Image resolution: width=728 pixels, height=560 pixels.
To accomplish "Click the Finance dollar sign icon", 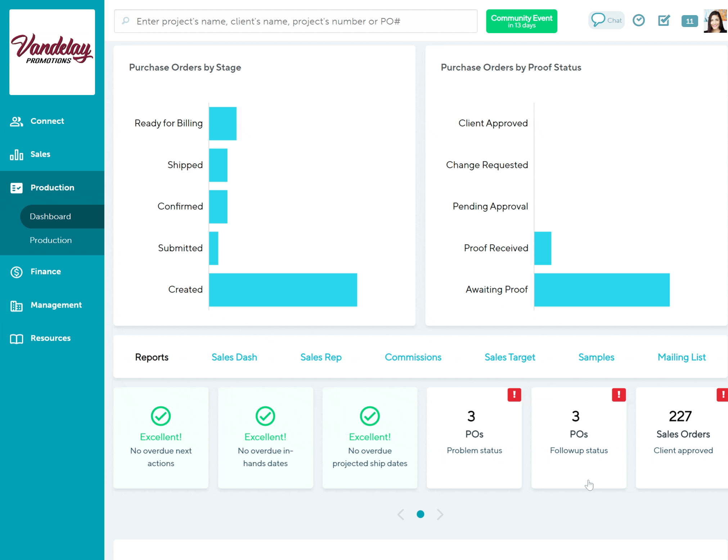I will pos(16,272).
